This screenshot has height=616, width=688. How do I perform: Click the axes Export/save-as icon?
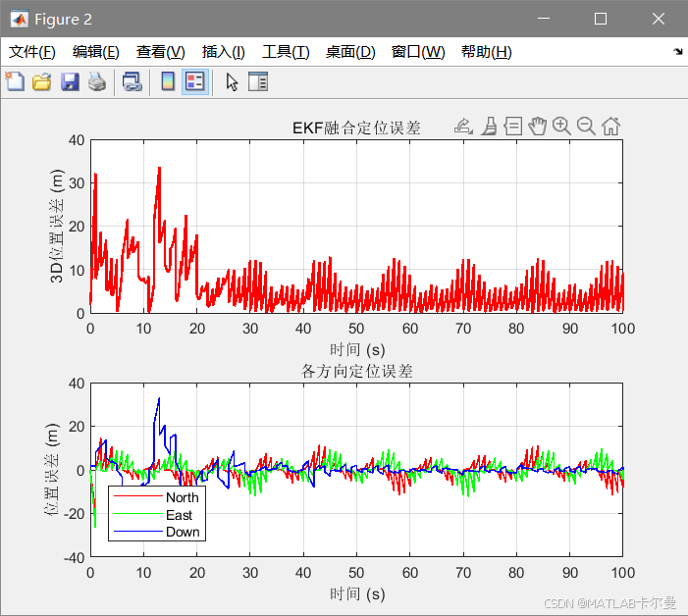(x=463, y=127)
